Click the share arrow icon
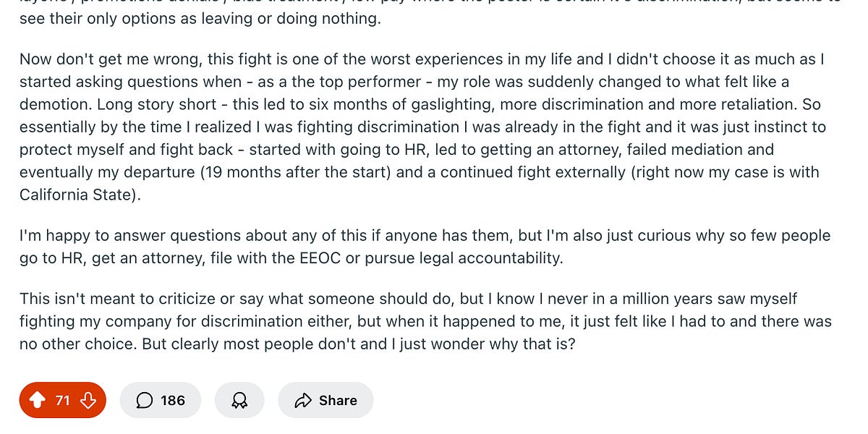Viewport: 868px width, 434px height. 305,400
